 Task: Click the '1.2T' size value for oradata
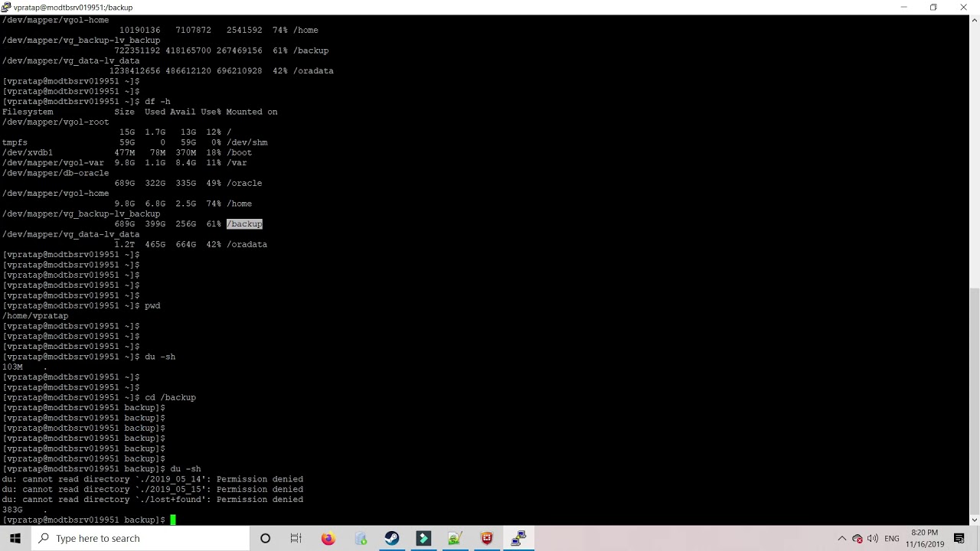point(125,244)
